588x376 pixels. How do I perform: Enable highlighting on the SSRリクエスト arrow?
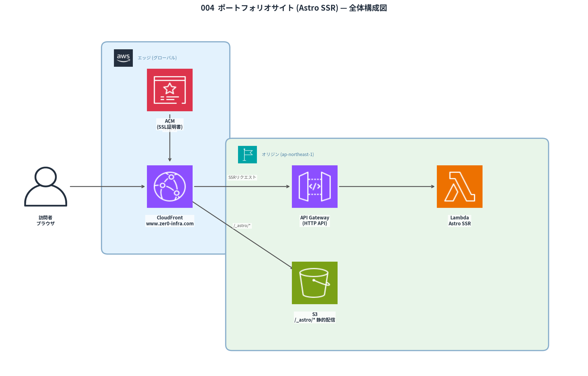pos(243,177)
